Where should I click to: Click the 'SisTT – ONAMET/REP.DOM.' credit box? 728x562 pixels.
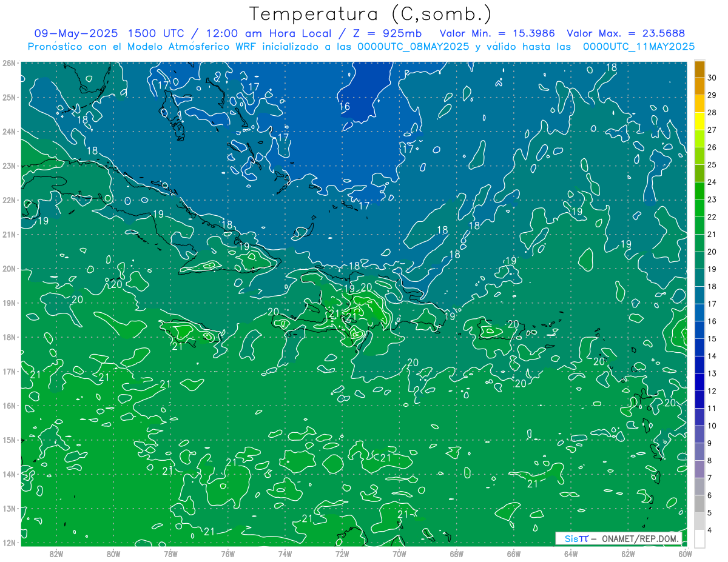coord(618,538)
